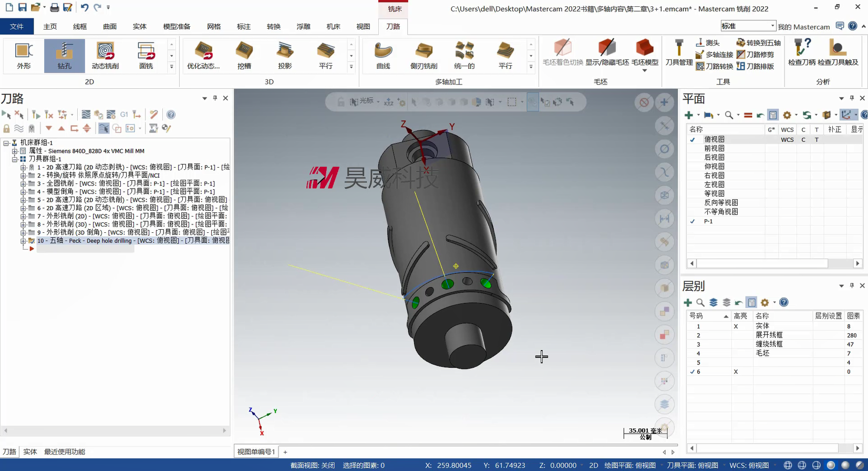
Task: Click the save icon in quick access toolbar
Action: [22, 7]
